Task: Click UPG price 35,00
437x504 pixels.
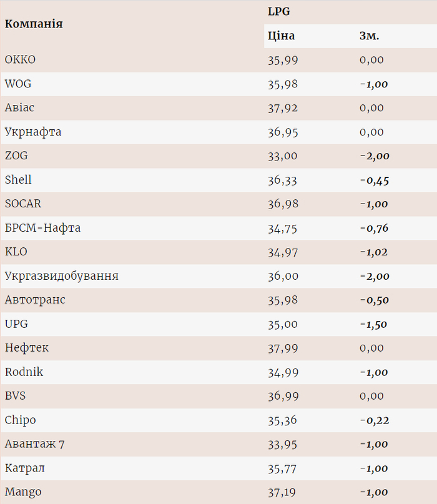Action: click(283, 324)
